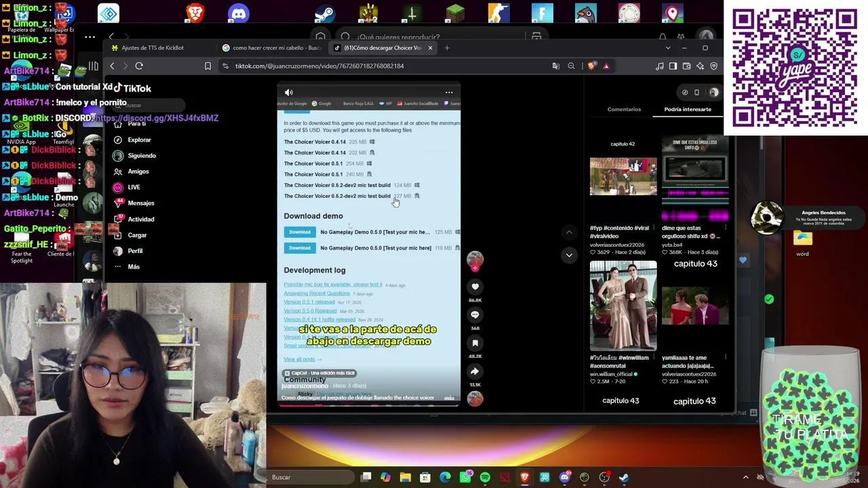Click the TikTok logo in sidebar
868x488 pixels.
pyautogui.click(x=132, y=88)
